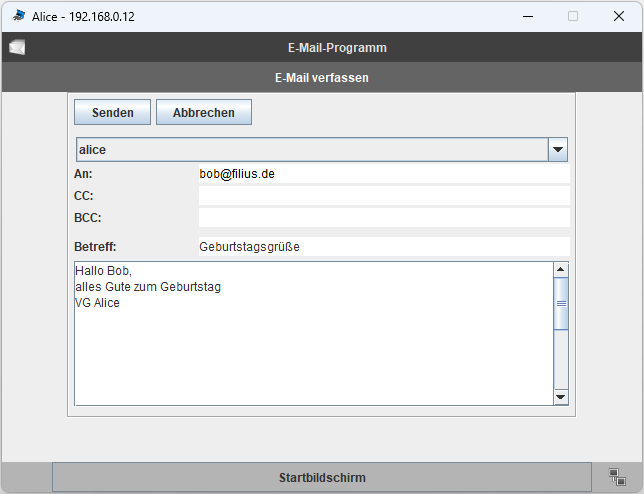Minimize the Alice window
The image size is (644, 494).
pyautogui.click(x=526, y=16)
